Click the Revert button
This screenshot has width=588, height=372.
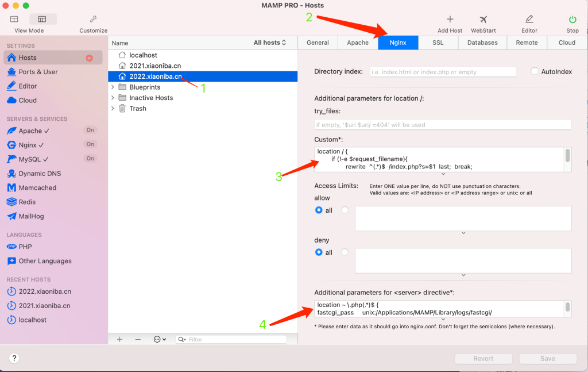coord(483,358)
